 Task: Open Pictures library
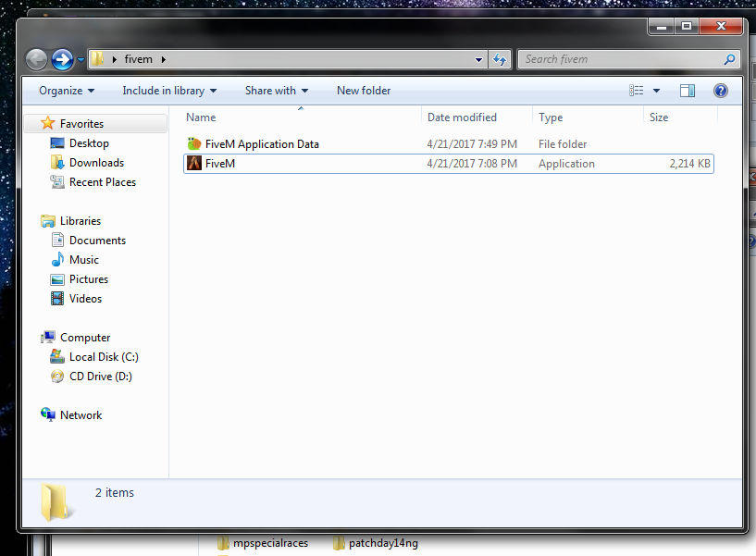click(x=89, y=279)
